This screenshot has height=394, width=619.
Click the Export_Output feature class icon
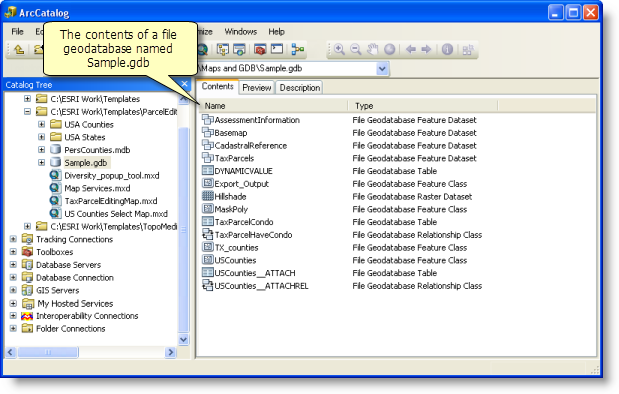point(207,183)
